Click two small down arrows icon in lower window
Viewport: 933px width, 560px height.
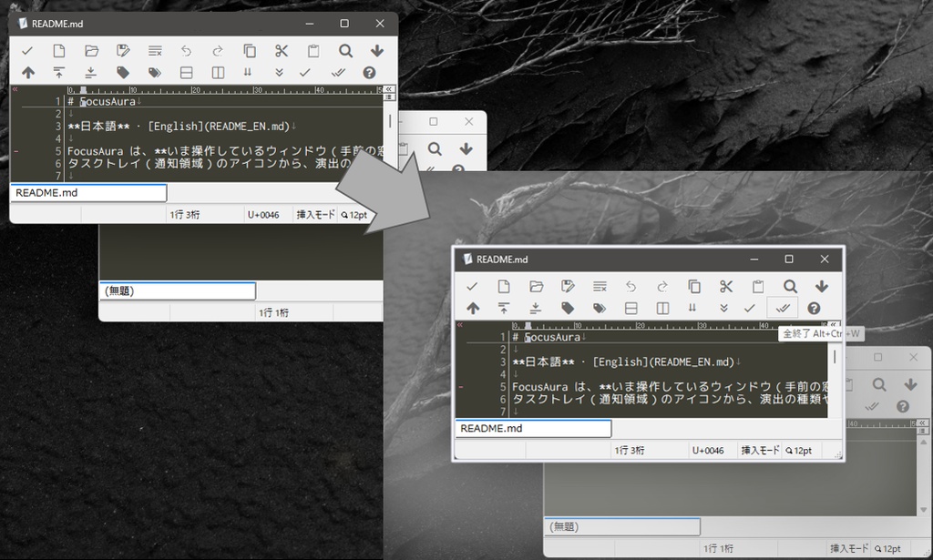[692, 308]
